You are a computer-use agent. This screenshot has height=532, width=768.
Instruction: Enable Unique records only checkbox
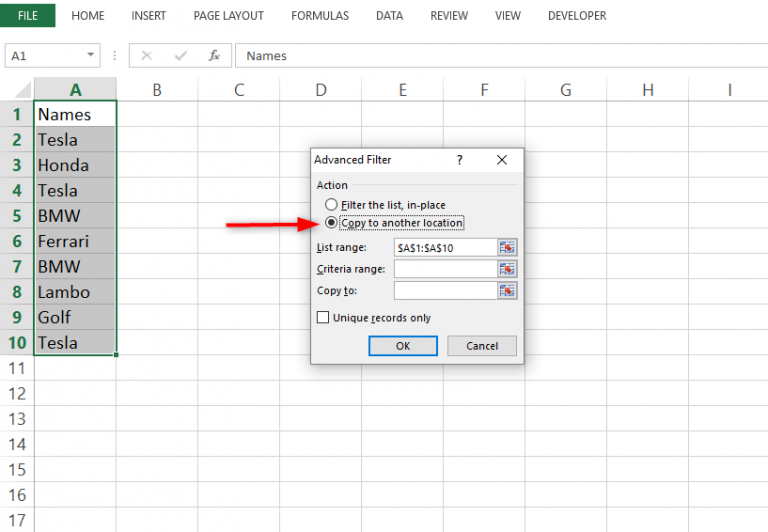click(x=323, y=317)
